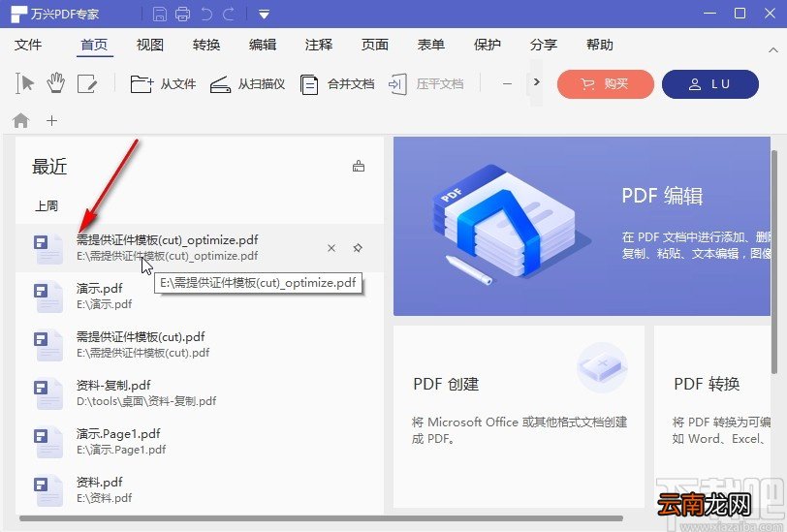This screenshot has height=532, width=787.
Task: Switch to the 首页 tab
Action: pos(94,45)
